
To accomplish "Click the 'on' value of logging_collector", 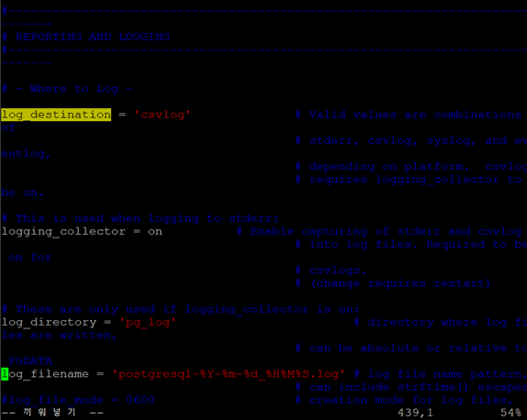I will point(155,231).
